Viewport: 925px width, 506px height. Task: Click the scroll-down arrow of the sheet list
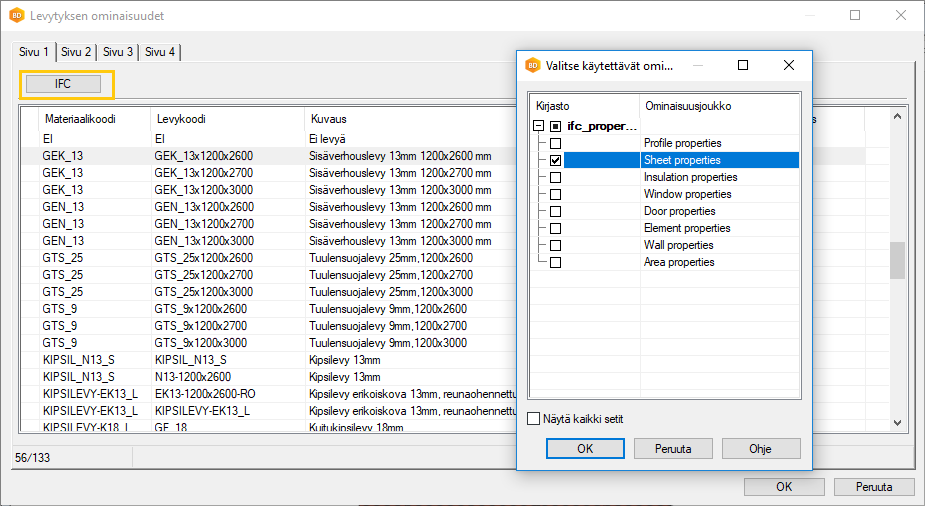click(897, 423)
